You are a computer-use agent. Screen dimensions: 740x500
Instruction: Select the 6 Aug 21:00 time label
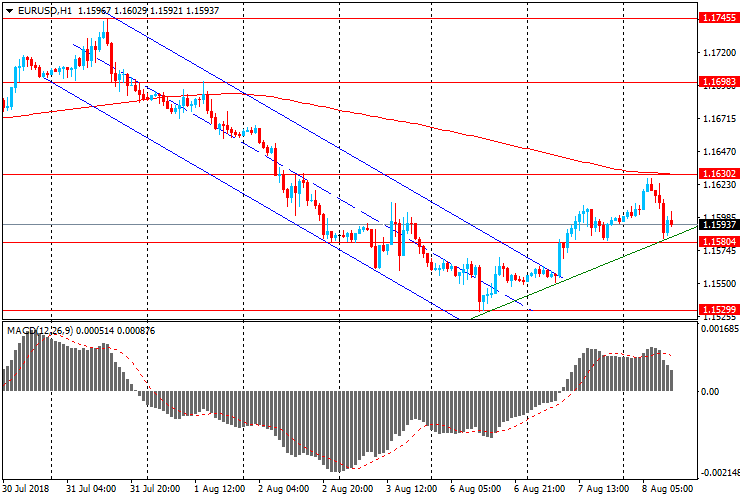pyautogui.click(x=539, y=489)
